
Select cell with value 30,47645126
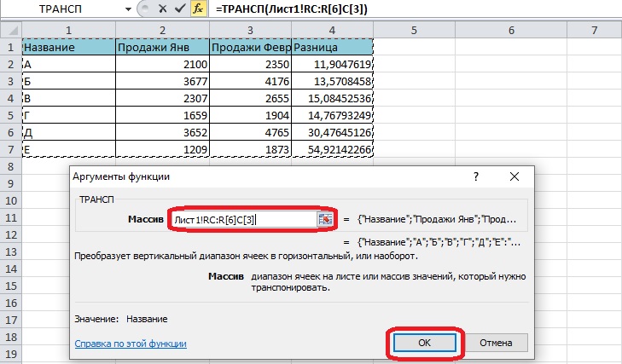[x=332, y=132]
